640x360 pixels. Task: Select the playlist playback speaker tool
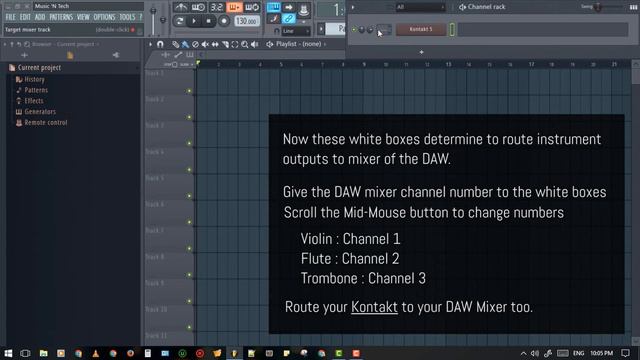[x=255, y=44]
